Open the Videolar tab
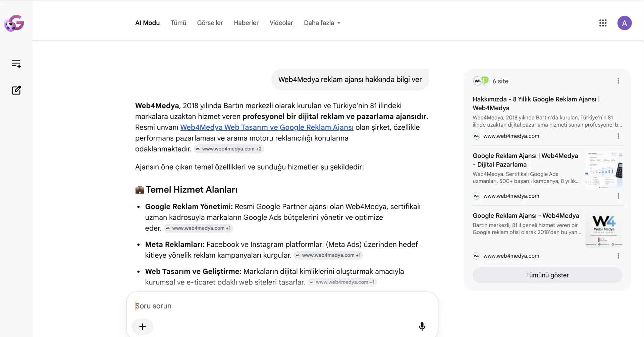The height and width of the screenshot is (337, 644). pos(281,23)
